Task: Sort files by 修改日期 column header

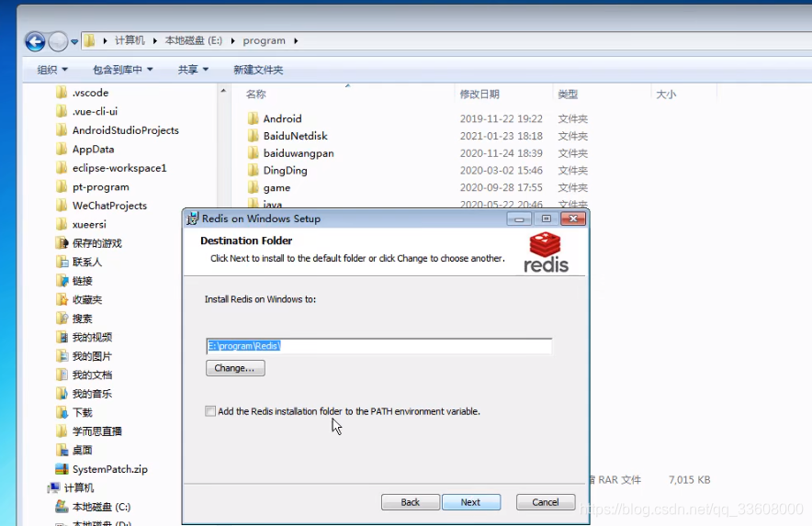Action: click(479, 95)
